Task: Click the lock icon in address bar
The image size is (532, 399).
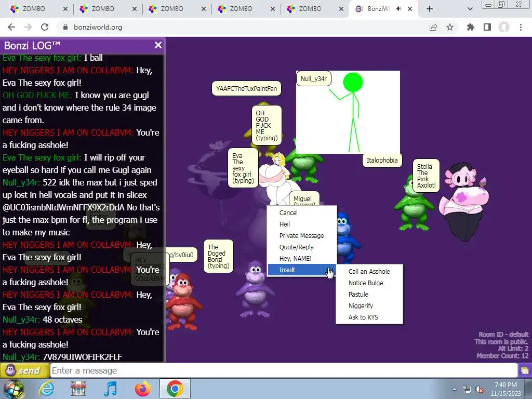Action: [66, 27]
